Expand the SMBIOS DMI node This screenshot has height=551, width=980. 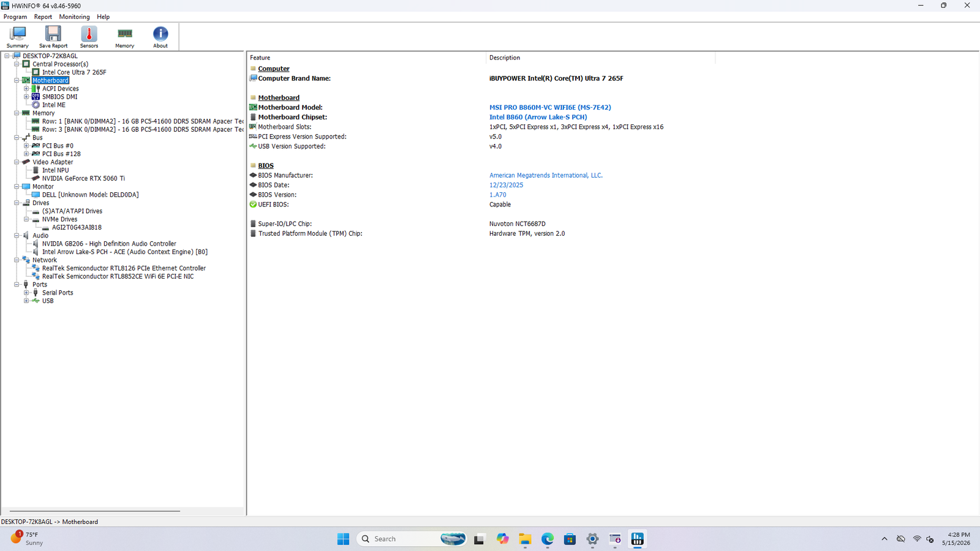(26, 97)
